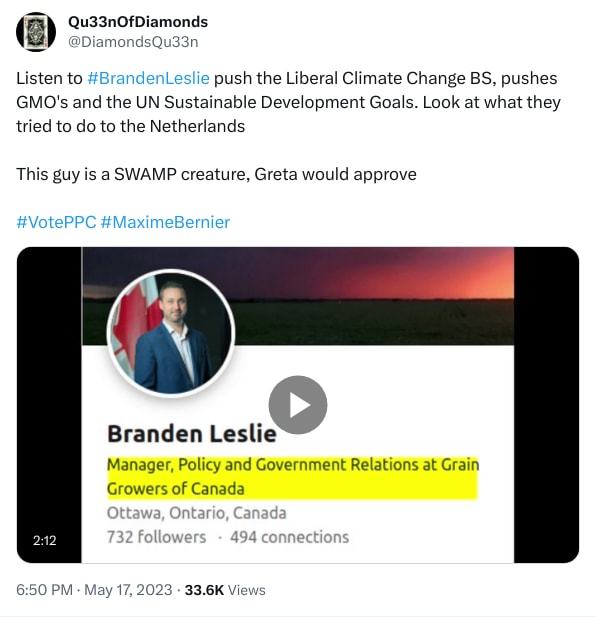
Task: Click the Qu33nOfDiamonds profile avatar
Action: (x=37, y=31)
